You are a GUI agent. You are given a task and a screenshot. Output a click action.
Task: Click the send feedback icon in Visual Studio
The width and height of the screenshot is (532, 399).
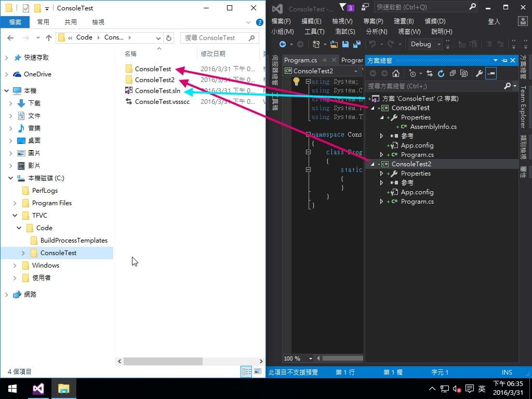[x=365, y=7]
